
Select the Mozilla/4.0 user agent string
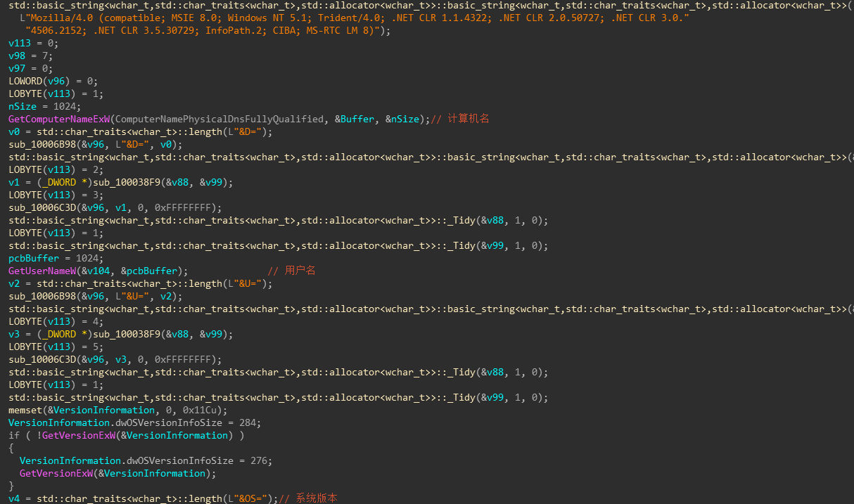(352, 18)
